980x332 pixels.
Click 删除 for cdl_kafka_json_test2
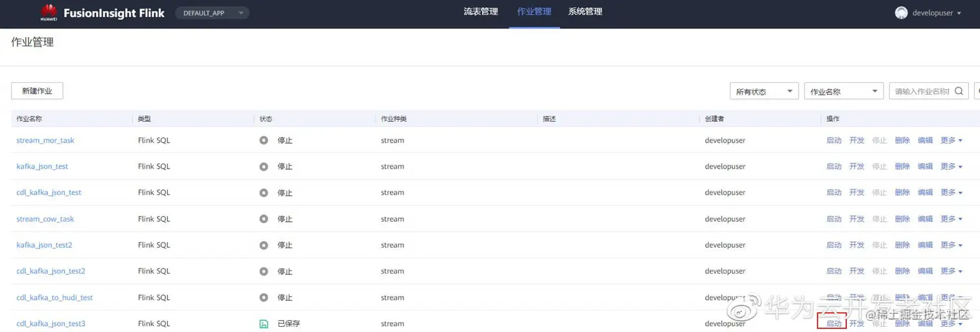coord(902,271)
